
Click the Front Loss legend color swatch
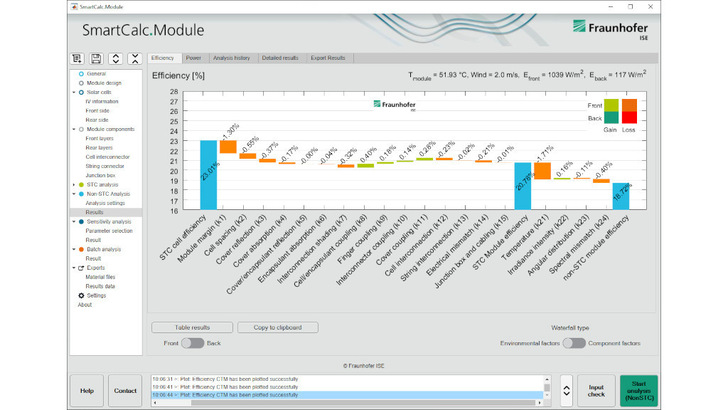629,105
